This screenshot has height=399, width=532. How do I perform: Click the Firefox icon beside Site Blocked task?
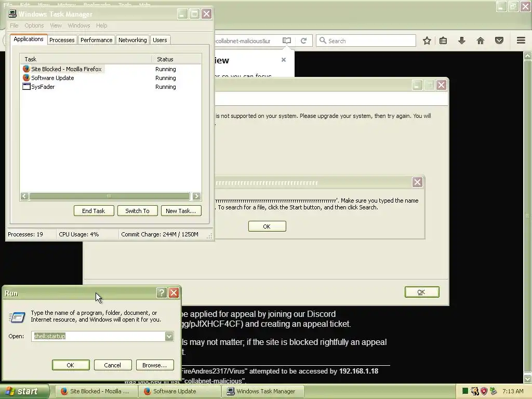click(x=26, y=69)
